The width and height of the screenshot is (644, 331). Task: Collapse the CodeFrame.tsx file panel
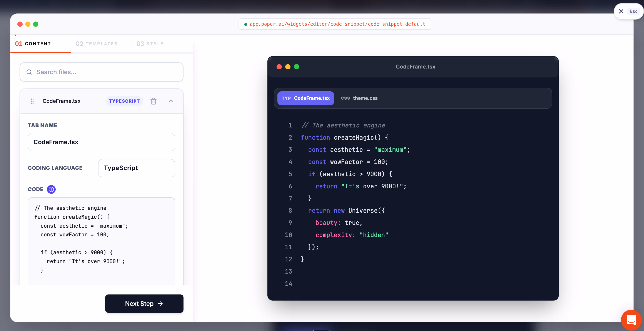pos(171,101)
